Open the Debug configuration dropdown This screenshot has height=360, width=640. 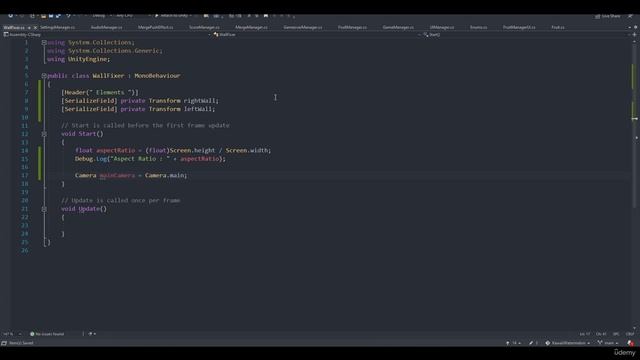(101, 16)
